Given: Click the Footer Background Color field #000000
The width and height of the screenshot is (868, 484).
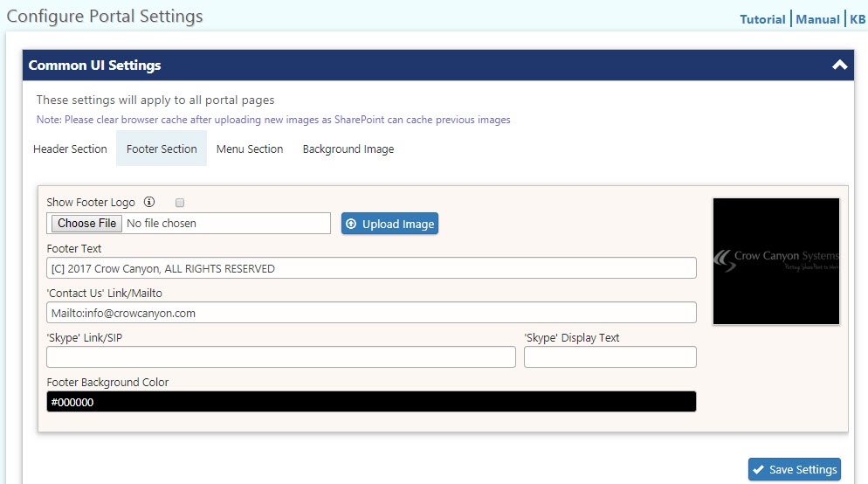Looking at the screenshot, I should [371, 402].
